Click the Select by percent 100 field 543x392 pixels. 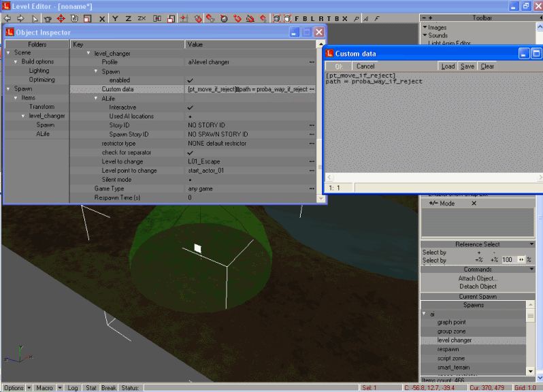(508, 260)
